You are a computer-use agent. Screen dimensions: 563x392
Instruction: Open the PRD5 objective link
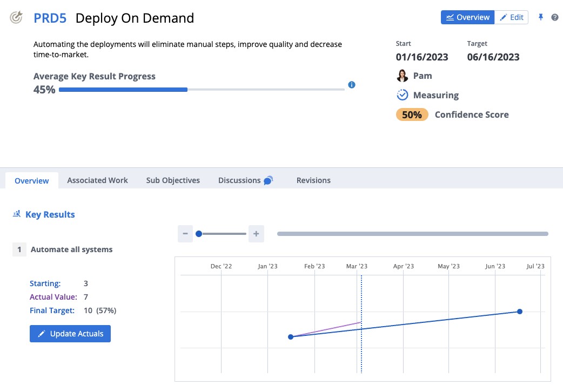[50, 18]
